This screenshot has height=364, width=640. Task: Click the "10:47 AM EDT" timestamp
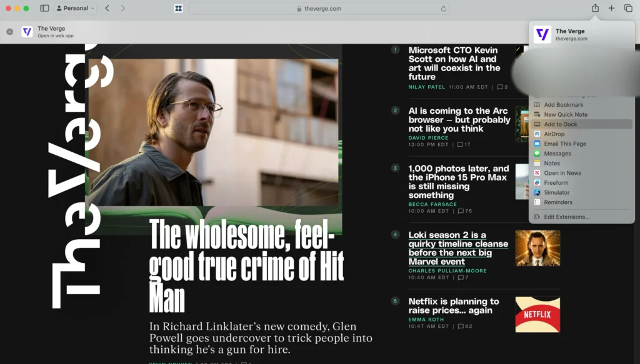(429, 326)
